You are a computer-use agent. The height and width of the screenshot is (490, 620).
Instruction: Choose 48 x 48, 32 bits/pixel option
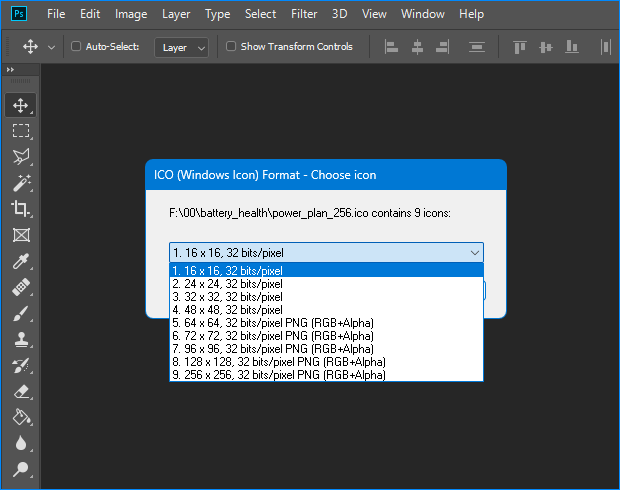tap(326, 310)
